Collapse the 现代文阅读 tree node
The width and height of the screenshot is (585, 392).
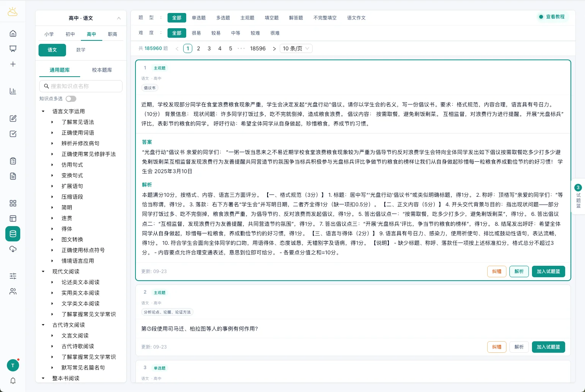point(43,272)
